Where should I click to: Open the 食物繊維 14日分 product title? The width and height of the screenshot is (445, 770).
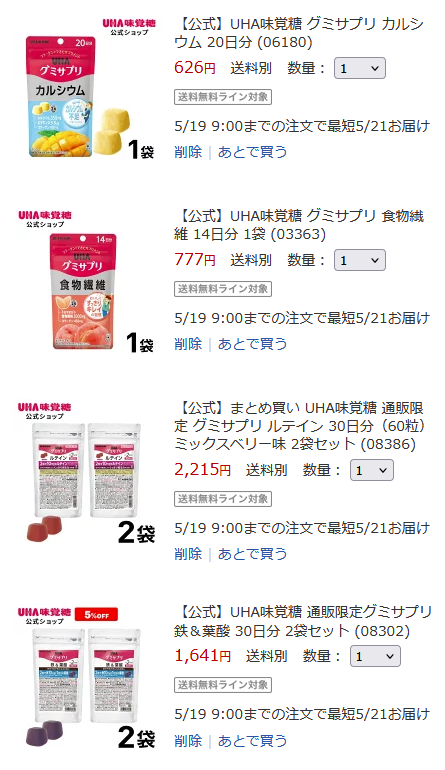point(300,225)
